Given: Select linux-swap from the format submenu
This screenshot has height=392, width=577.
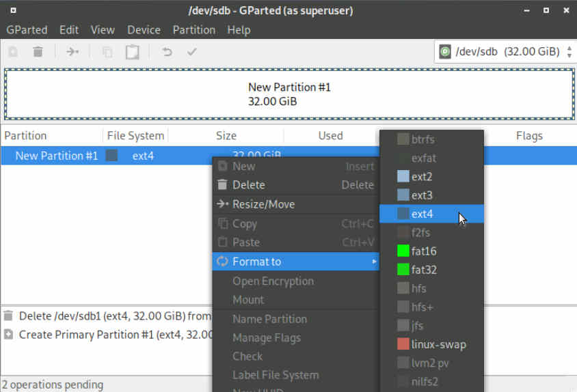Looking at the screenshot, I should pyautogui.click(x=431, y=345).
